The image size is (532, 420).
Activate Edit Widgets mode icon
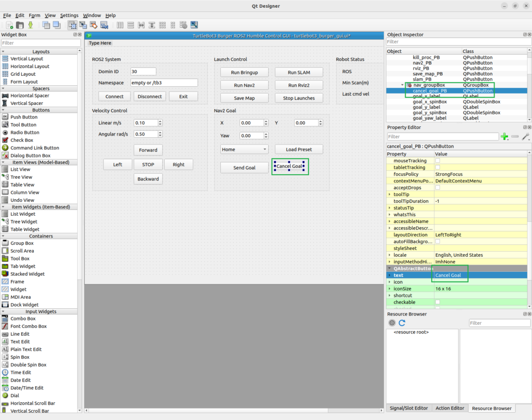point(72,25)
